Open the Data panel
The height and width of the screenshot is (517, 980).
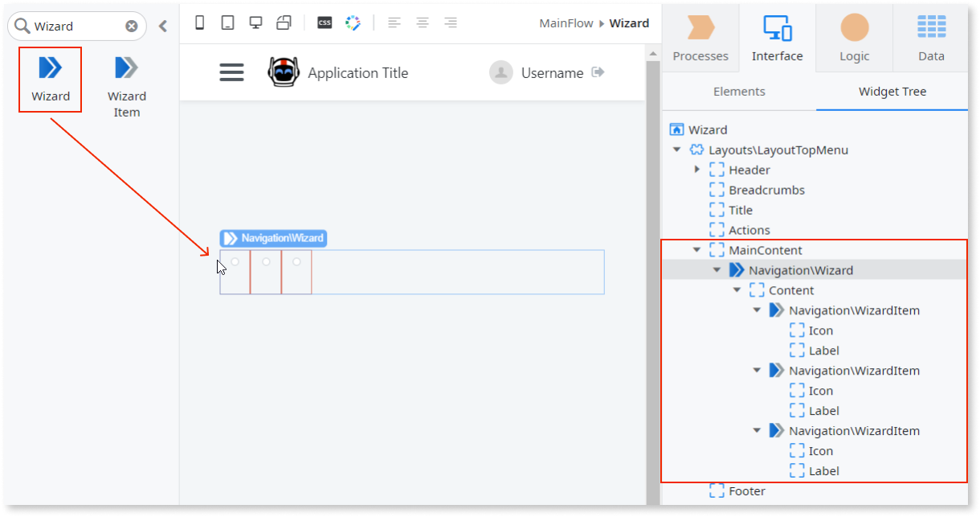pos(930,39)
